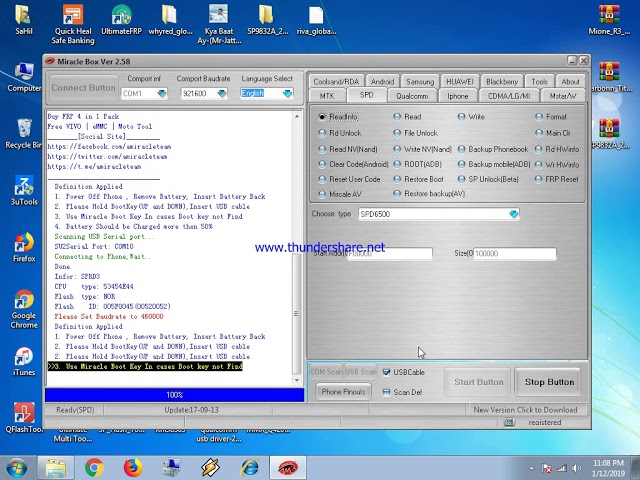This screenshot has width=640, height=480.
Task: Open the Recycle Bin
Action: [x=24, y=133]
